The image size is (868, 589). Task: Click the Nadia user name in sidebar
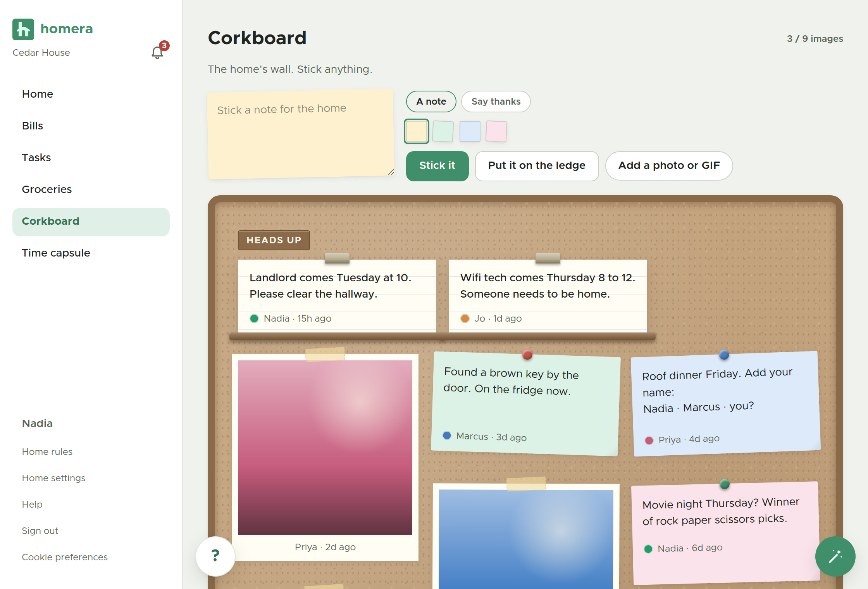point(37,424)
